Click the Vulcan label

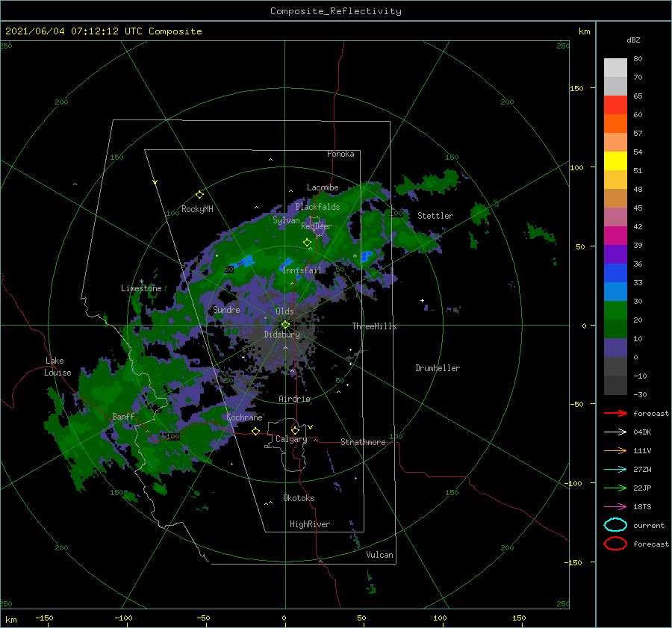tap(380, 555)
